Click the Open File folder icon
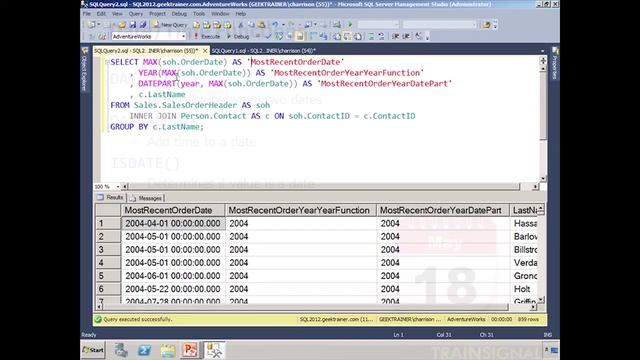Screen dimensions: 640x360 click(122, 25)
